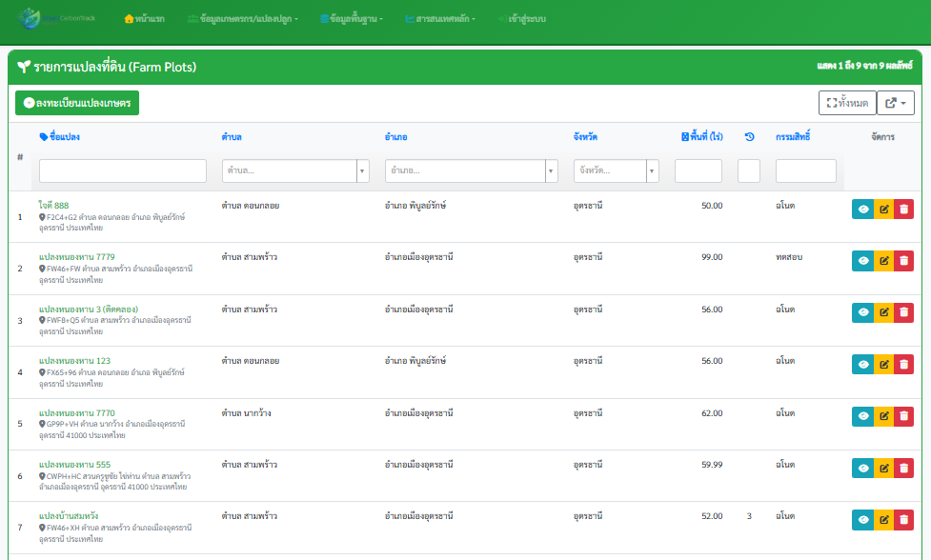View details of plot แปลงบ้านสมหวัง
Viewport: 931px width, 560px height.
pyautogui.click(x=862, y=520)
